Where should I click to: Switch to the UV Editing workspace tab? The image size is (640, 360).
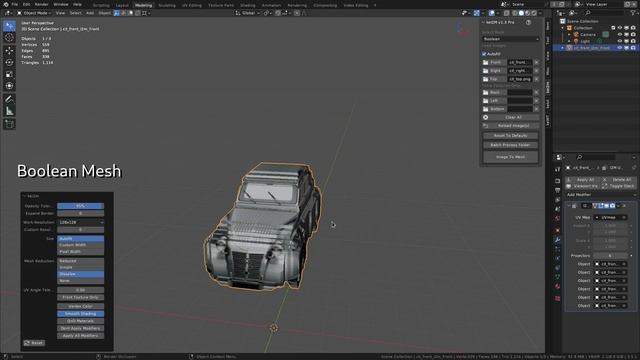pos(192,5)
